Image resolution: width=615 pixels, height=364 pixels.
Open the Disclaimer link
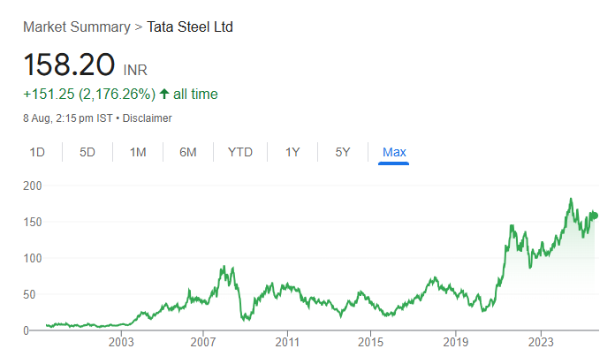click(x=148, y=118)
